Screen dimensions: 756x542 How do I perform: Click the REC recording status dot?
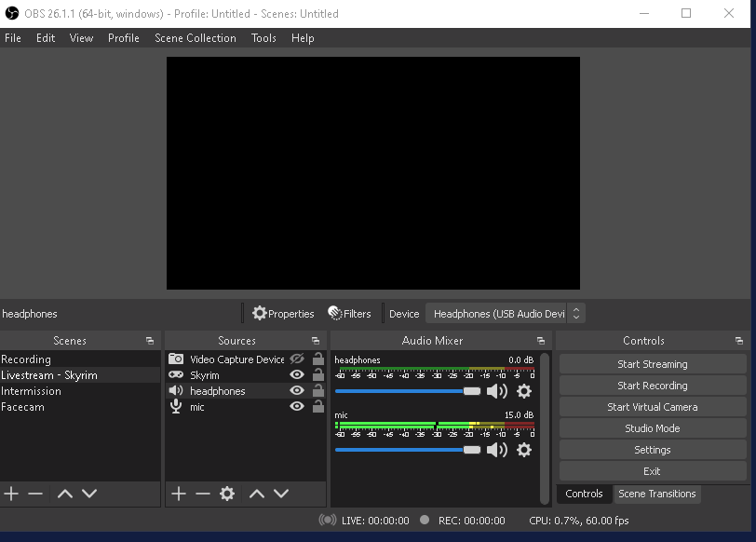pos(425,520)
